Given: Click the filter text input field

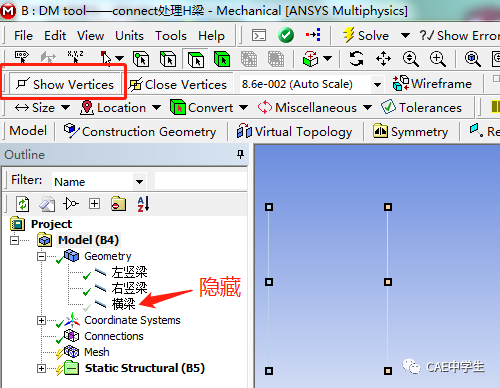Looking at the screenshot, I should 201,181.
